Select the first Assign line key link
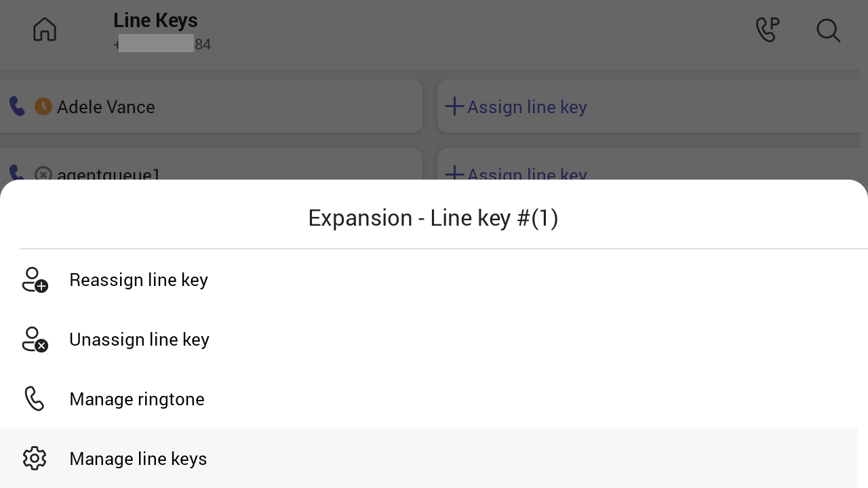The width and height of the screenshot is (868, 488). [x=527, y=107]
